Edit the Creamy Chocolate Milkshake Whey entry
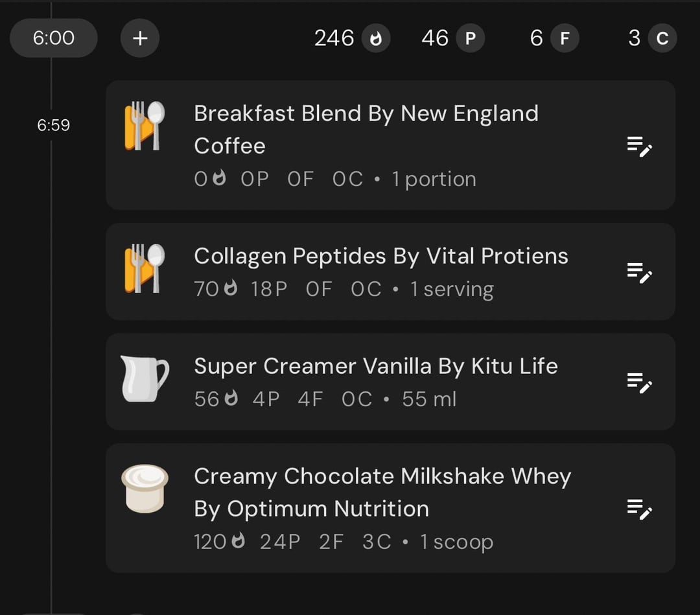The width and height of the screenshot is (700, 615). [639, 509]
